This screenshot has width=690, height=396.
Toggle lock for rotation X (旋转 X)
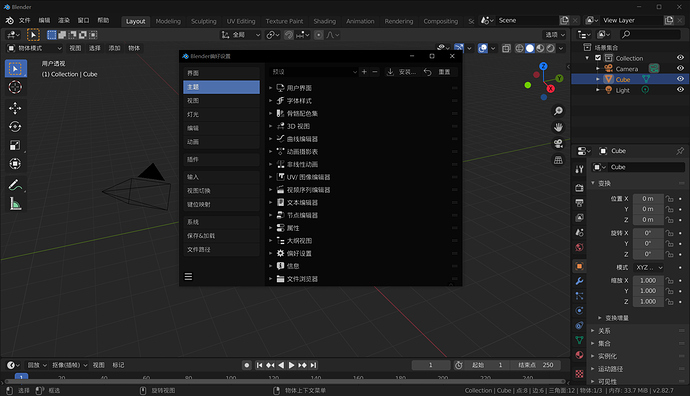pos(670,233)
